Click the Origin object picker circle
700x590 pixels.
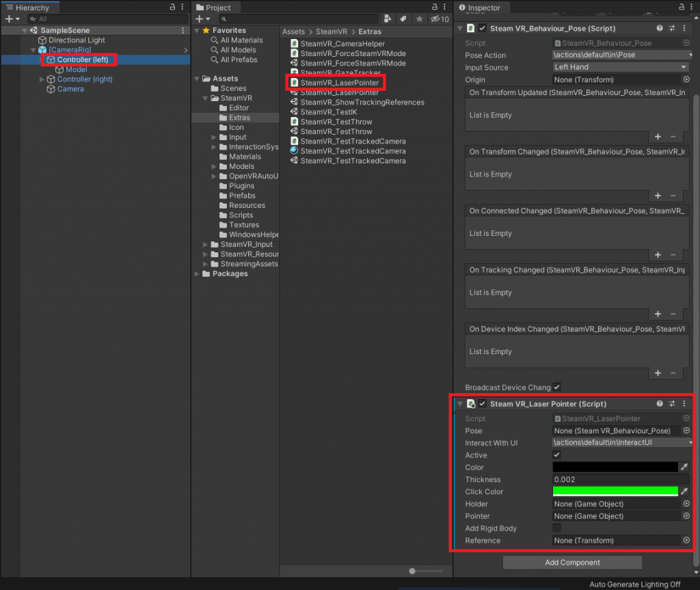tap(686, 79)
